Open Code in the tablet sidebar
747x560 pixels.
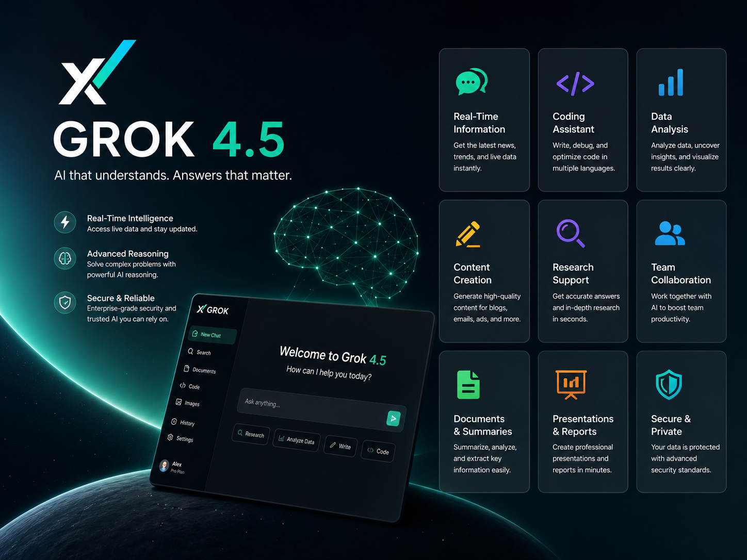[190, 386]
